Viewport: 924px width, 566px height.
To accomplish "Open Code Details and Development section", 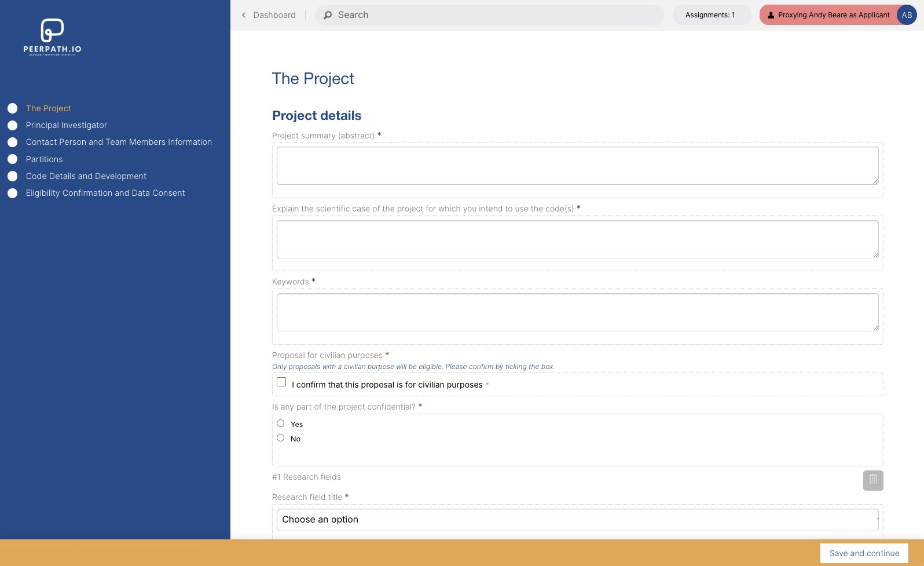I will pos(86,176).
